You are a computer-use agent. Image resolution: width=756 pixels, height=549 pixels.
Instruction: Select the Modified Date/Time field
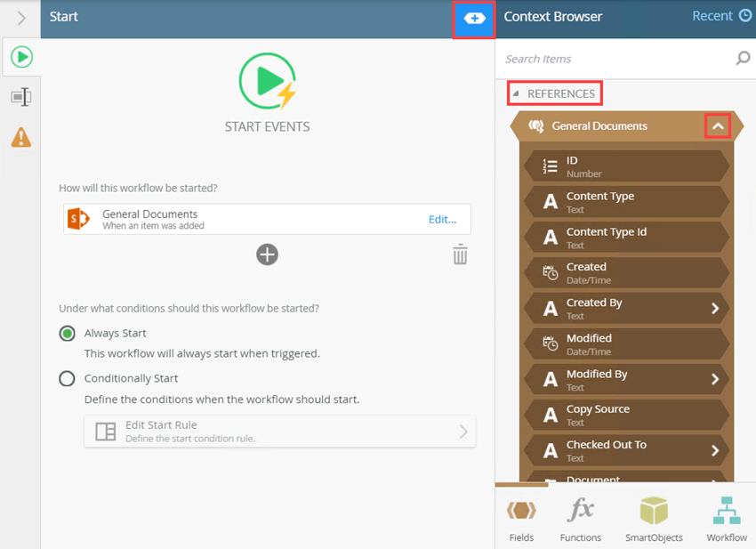[x=627, y=344]
